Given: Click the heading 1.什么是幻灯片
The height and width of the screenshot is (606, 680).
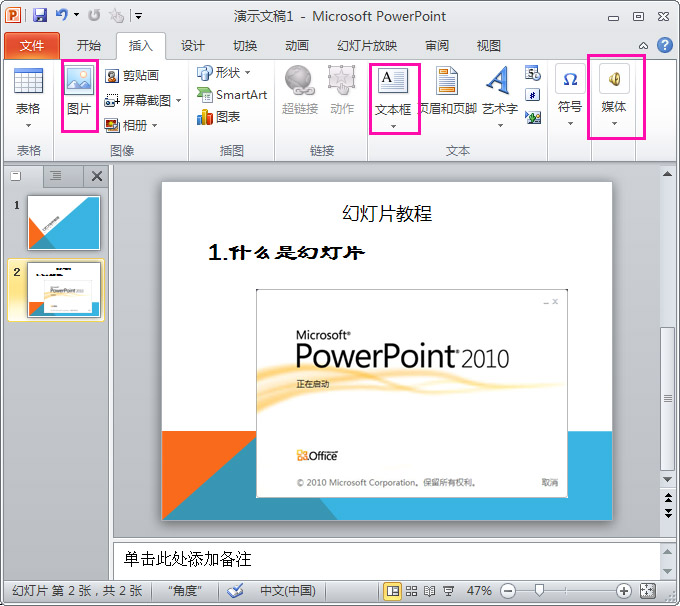Looking at the screenshot, I should 286,252.
